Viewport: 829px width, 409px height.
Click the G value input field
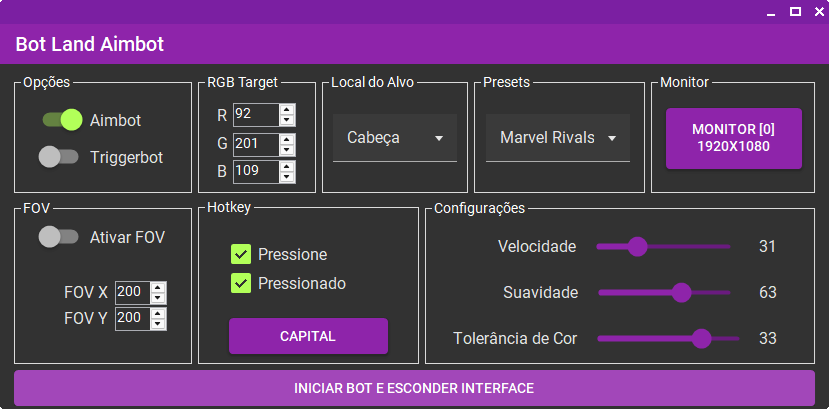pos(255,144)
